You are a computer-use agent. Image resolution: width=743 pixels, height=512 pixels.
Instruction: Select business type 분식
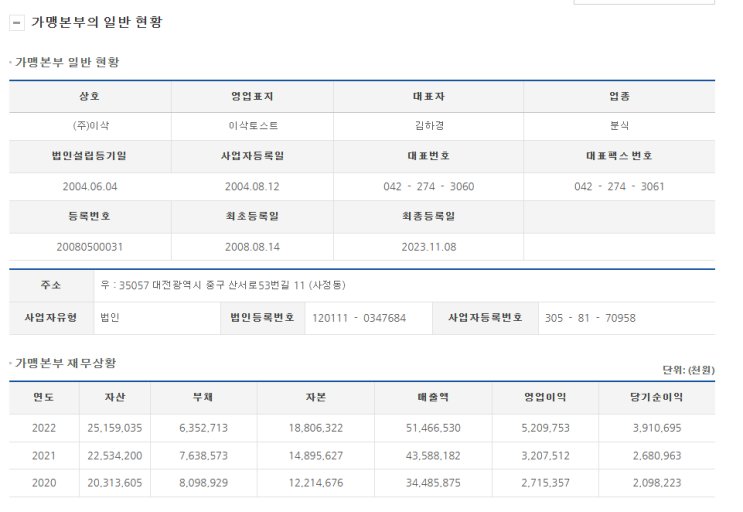619,126
